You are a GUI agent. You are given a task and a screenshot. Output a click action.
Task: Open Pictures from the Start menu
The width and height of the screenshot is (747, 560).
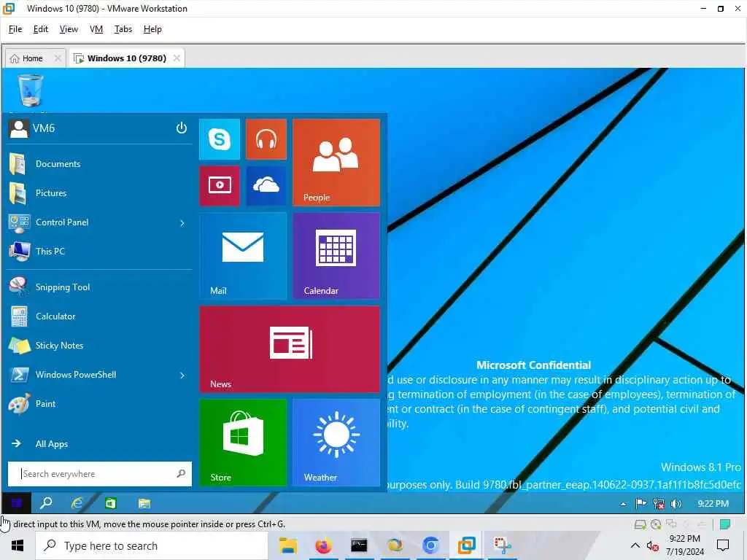99,192
